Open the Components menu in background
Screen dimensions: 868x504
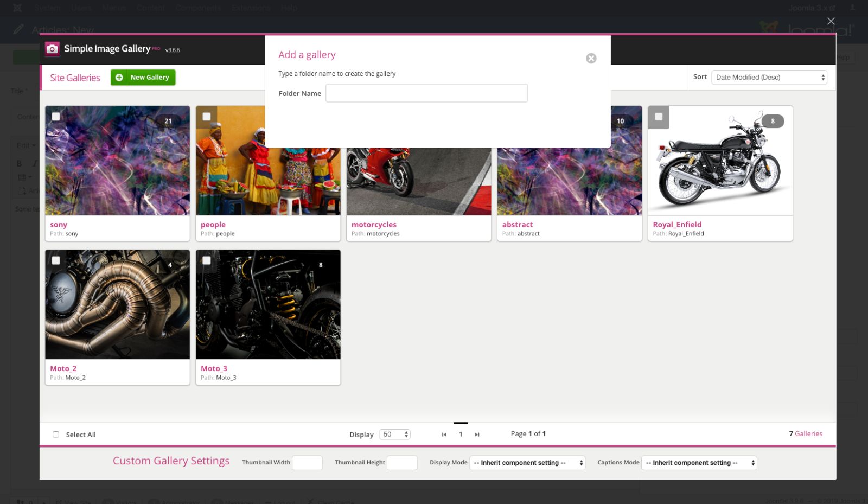coord(199,8)
